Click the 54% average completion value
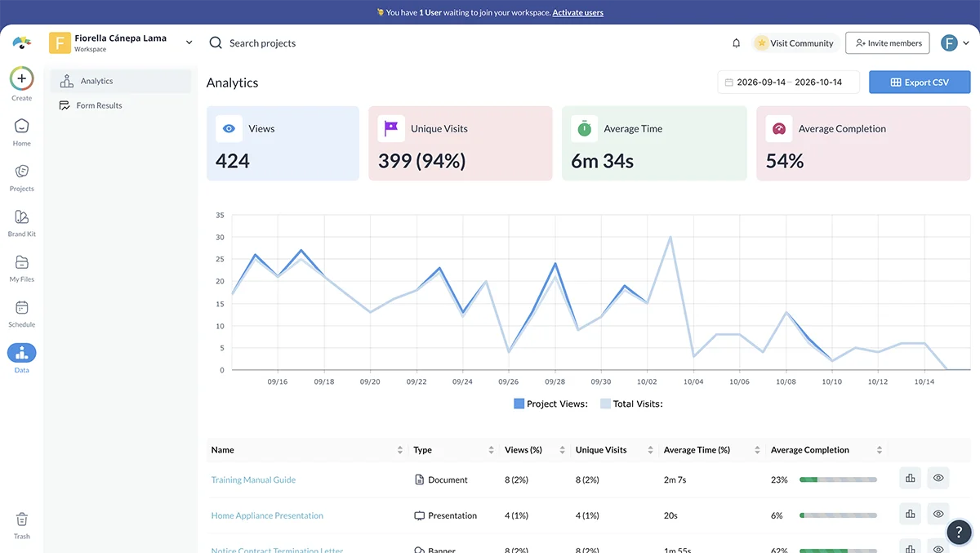The width and height of the screenshot is (980, 553). pyautogui.click(x=785, y=161)
